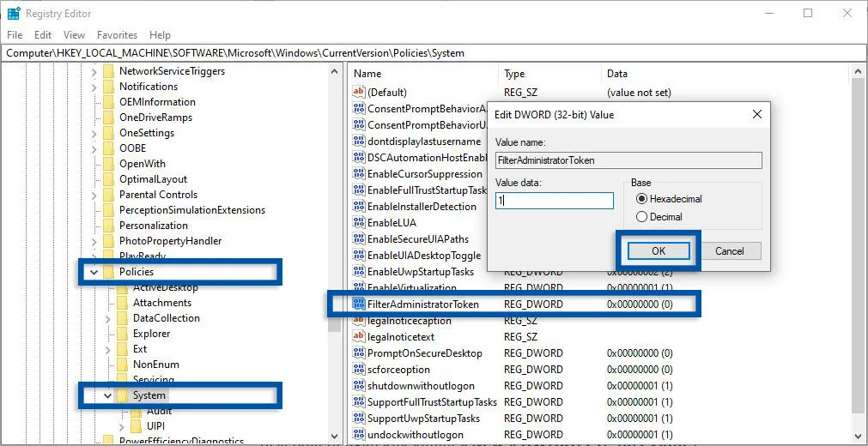Viewport: 868px width, 446px height.
Task: Click the EnableInstallerDetection DWORD icon
Action: (359, 207)
